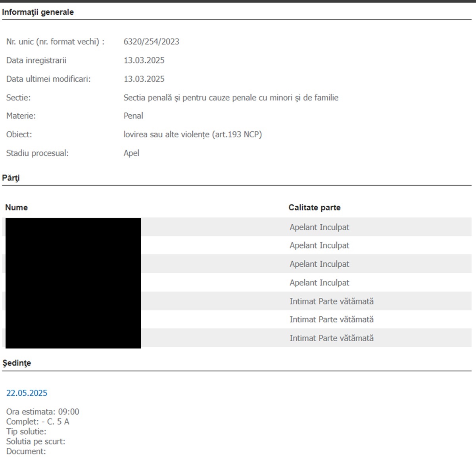
Task: Open the 22.05.2025 hearing date link
Action: pyautogui.click(x=27, y=393)
